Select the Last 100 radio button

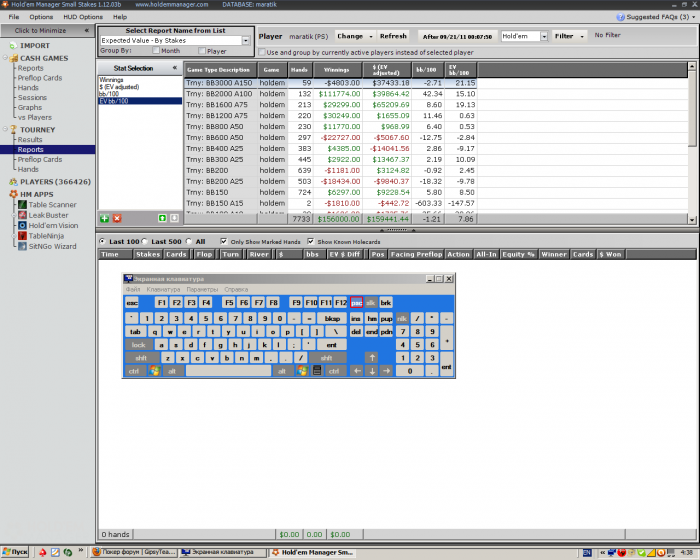click(102, 241)
